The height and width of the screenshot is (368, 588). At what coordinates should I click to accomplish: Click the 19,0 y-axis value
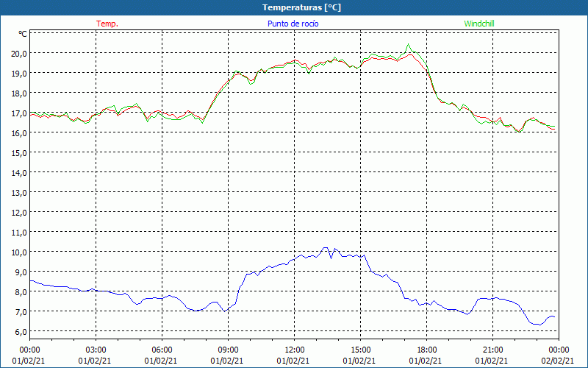(x=19, y=73)
